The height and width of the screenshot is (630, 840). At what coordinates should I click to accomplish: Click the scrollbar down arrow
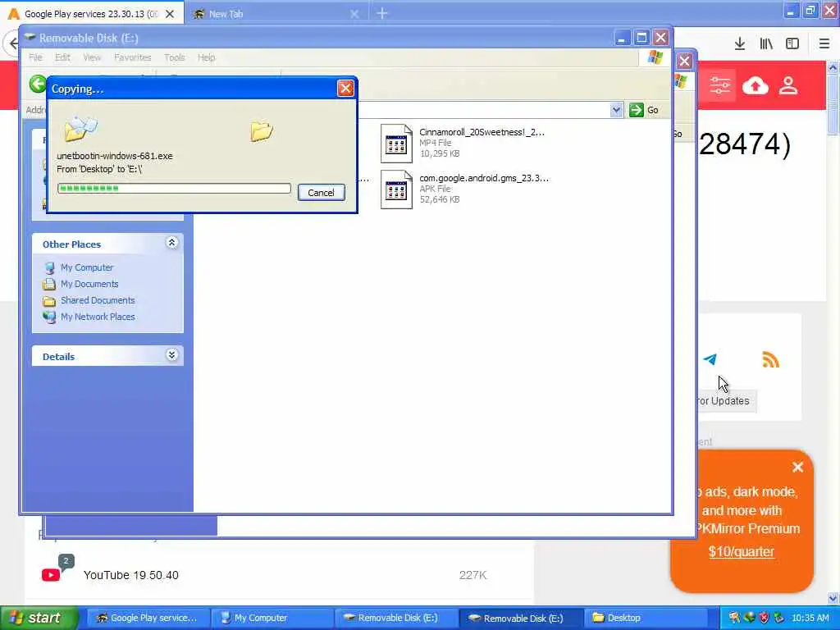coord(833,598)
